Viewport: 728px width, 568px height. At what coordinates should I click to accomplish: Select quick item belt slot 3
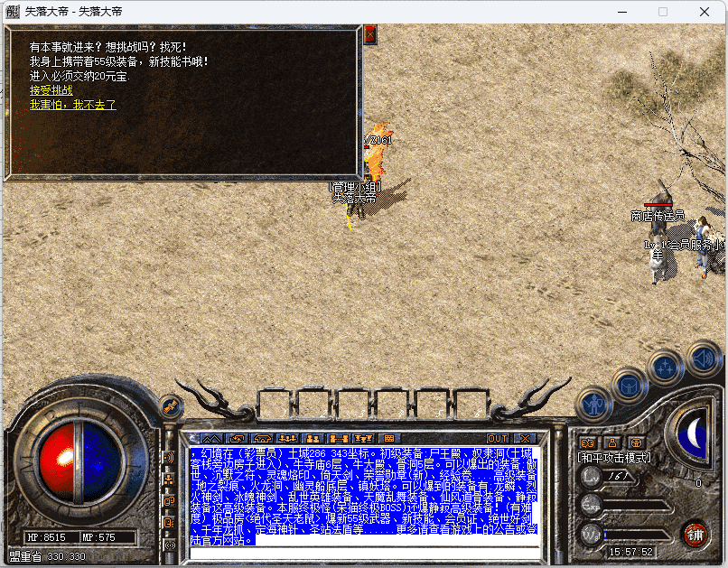(x=354, y=404)
